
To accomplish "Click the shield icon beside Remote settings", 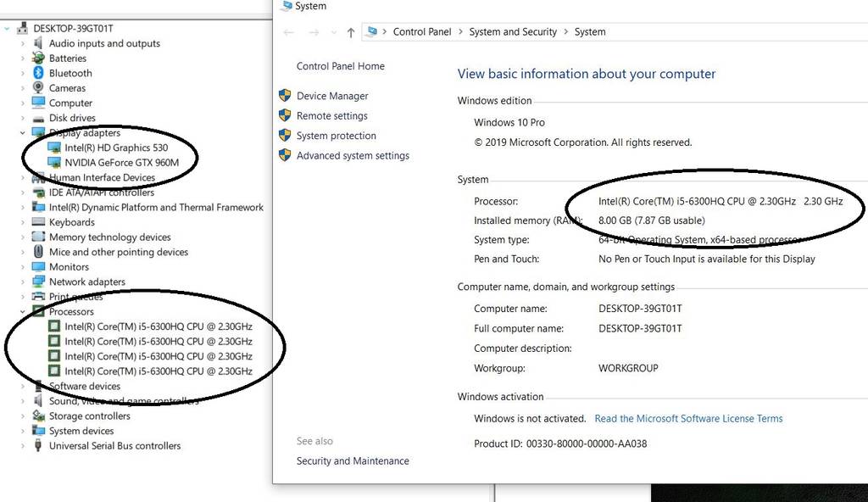I will [285, 115].
